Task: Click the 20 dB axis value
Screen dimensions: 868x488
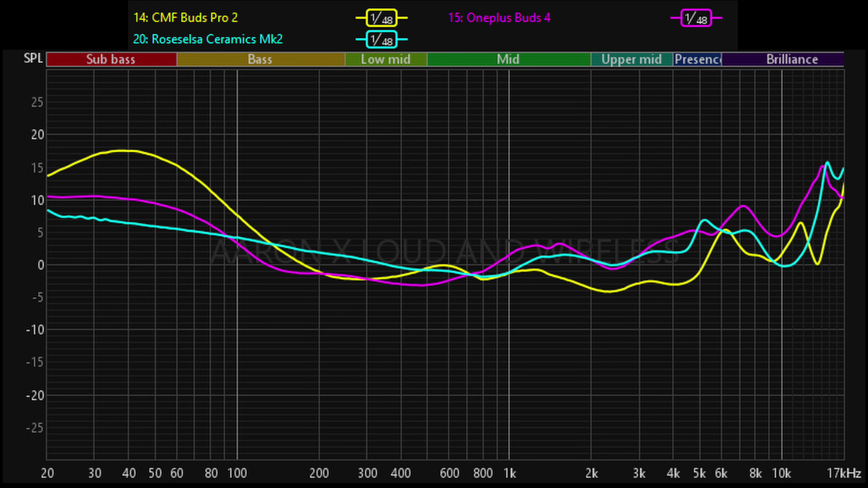Action: [x=37, y=135]
